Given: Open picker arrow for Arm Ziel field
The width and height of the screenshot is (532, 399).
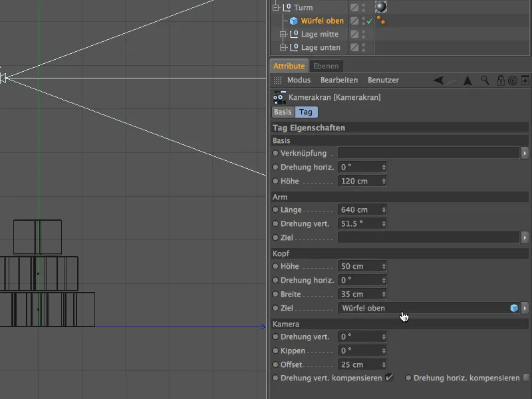Looking at the screenshot, I should click(x=525, y=237).
